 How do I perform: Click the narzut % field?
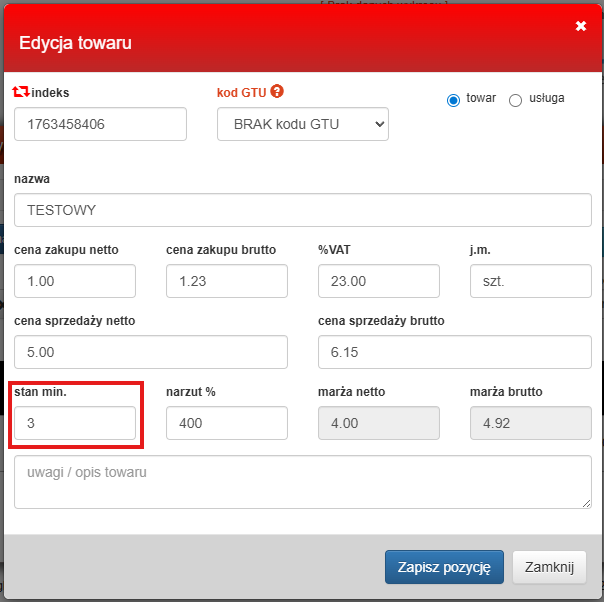(x=226, y=423)
